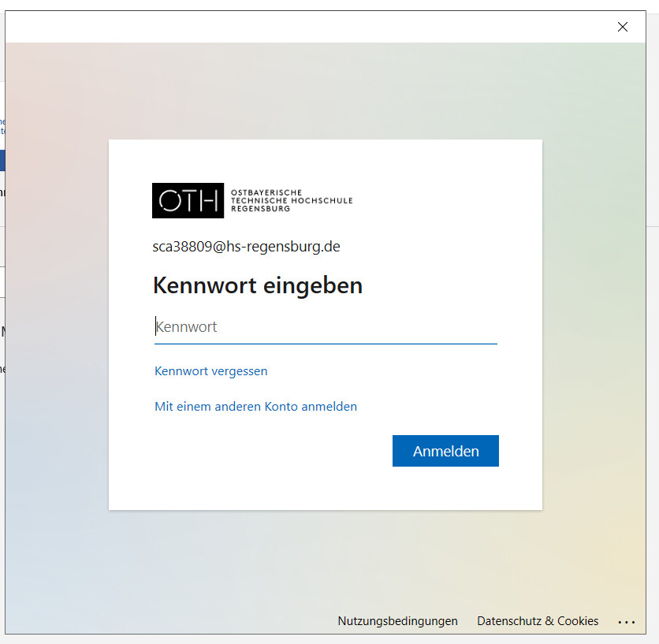Open the three-dots more options menu
Viewport: 659px width, 644px height.
pos(627,622)
